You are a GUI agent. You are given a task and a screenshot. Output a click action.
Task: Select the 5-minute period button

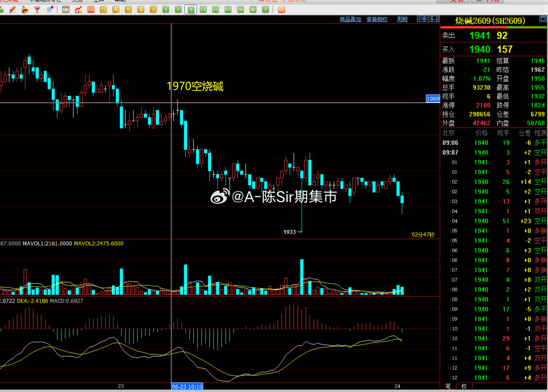tap(191, 9)
